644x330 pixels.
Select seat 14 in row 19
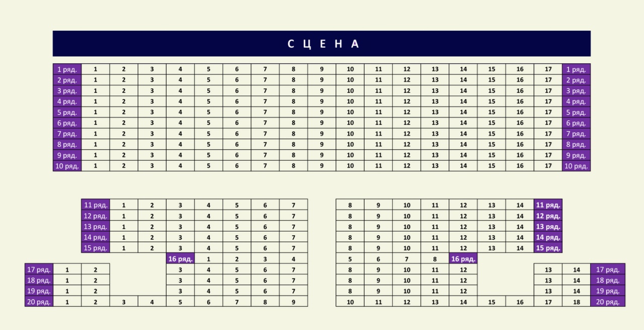(577, 291)
